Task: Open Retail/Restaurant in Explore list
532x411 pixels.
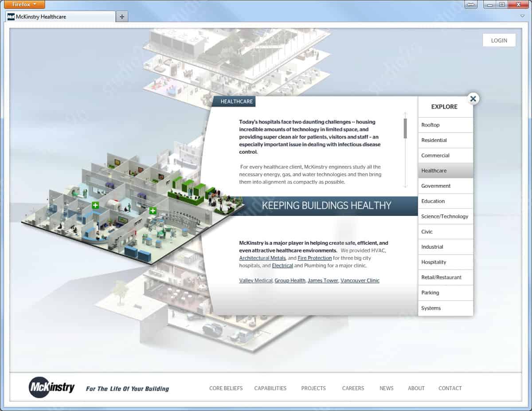Action: pyautogui.click(x=446, y=278)
